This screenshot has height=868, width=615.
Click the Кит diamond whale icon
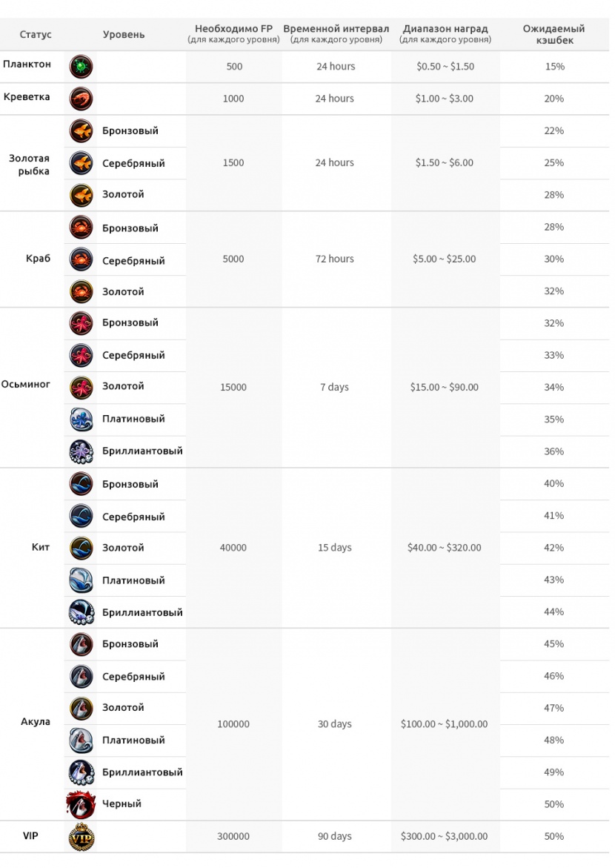81,612
